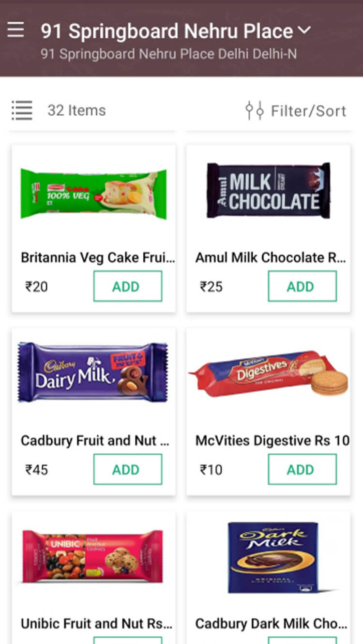Viewport: 363px width, 644px height.
Task: Open the Filter/Sort options
Action: click(308, 111)
